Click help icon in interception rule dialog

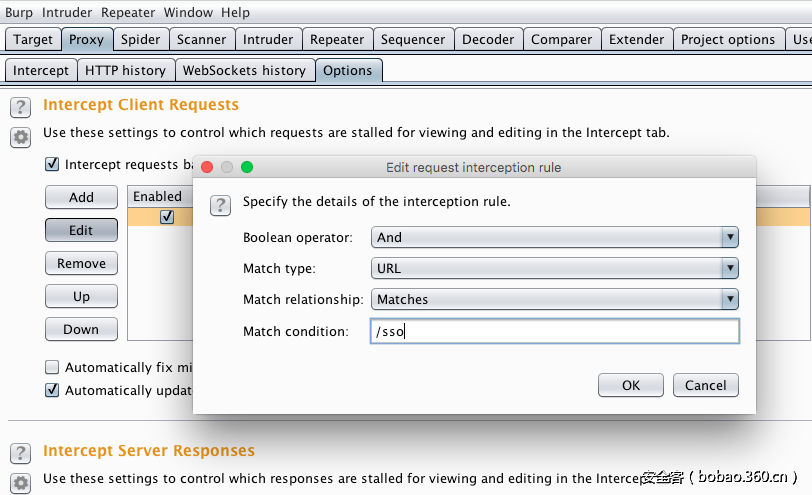[x=221, y=205]
